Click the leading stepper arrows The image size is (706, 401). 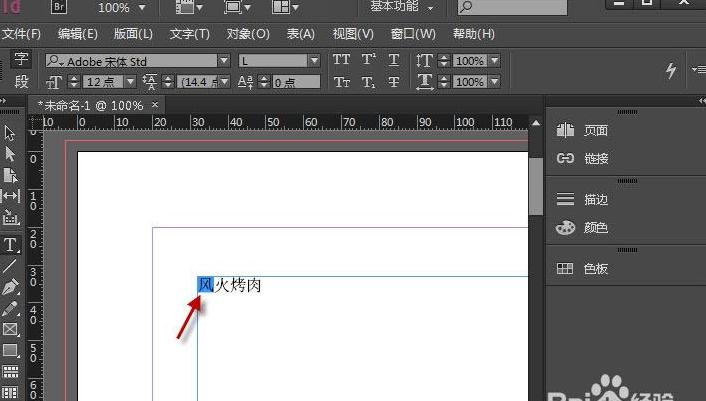tap(167, 82)
